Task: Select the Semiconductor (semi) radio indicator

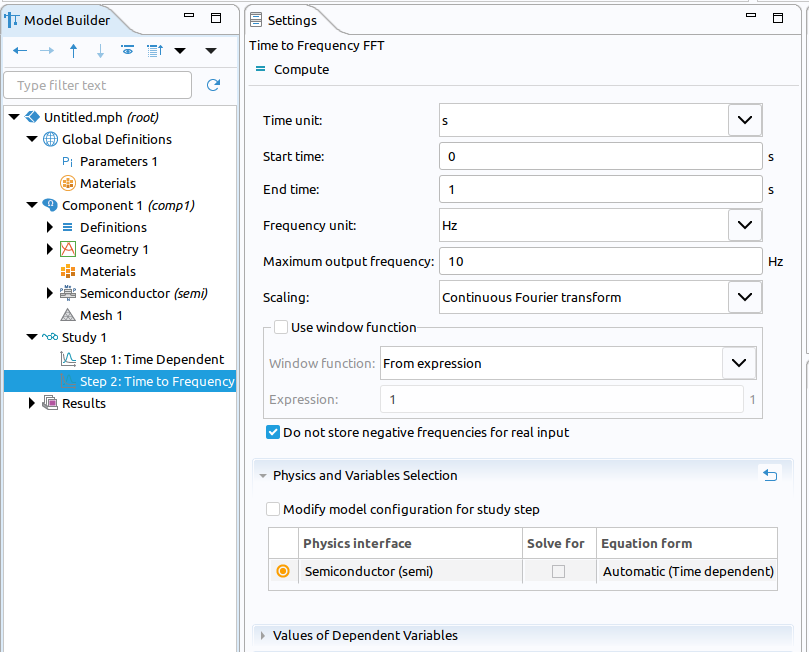Action: [x=283, y=571]
